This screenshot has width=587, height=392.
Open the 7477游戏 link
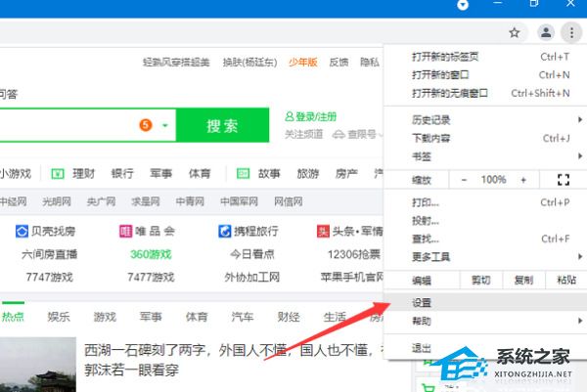151,278
